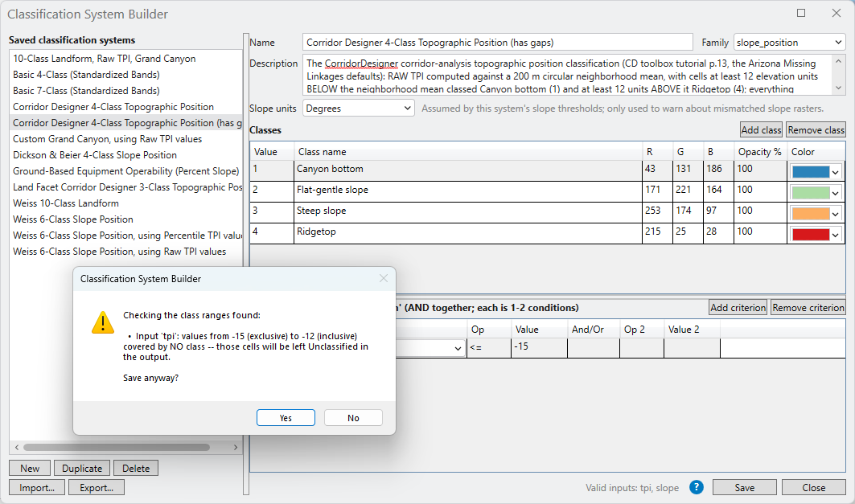Click the blue help question mark icon

tap(697, 487)
